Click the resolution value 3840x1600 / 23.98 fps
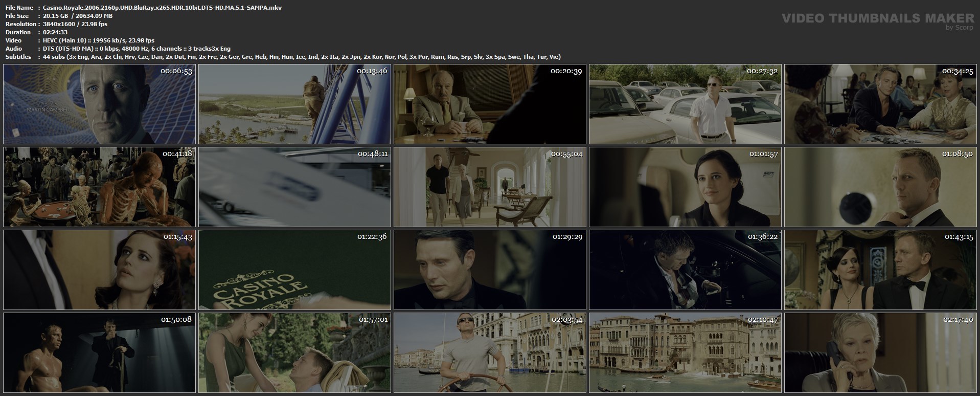980x396 pixels. [x=75, y=24]
